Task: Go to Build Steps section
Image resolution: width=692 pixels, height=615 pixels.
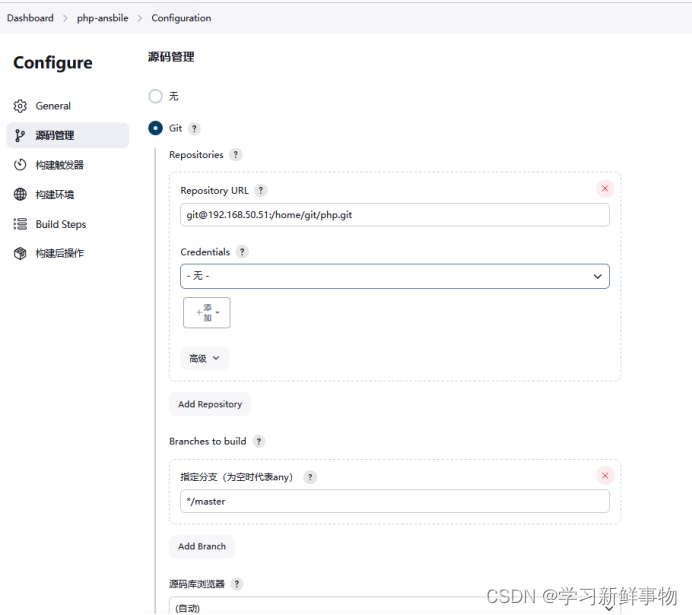Action: (68, 224)
